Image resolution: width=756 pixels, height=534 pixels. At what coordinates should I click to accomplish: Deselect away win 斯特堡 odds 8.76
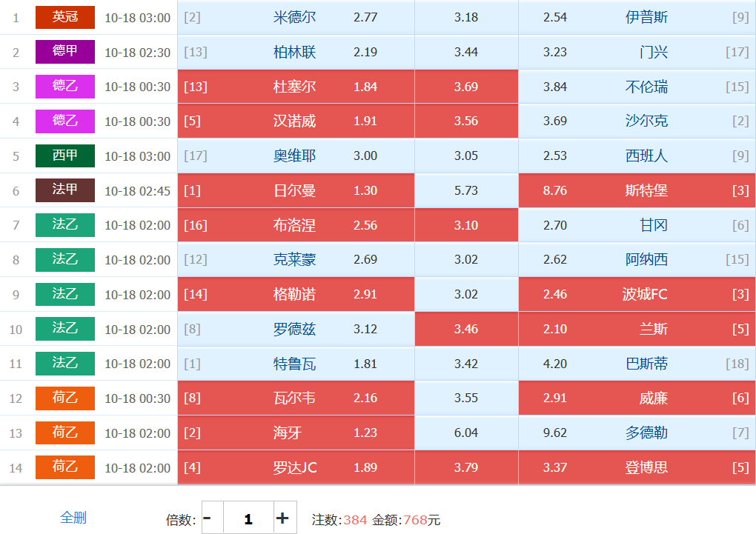pos(637,190)
